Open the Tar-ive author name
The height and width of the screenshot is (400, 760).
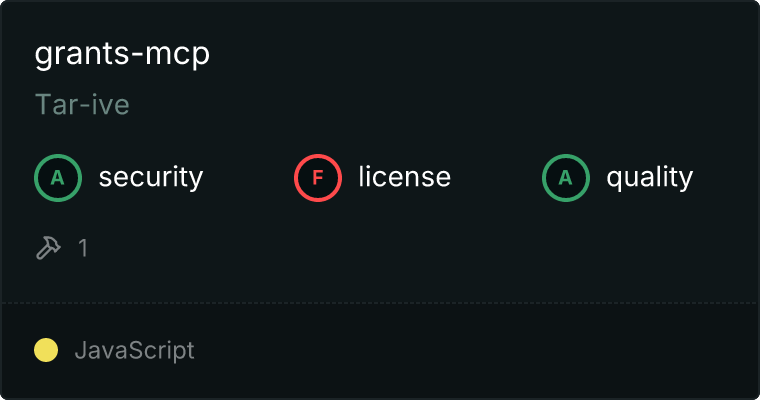click(x=82, y=104)
